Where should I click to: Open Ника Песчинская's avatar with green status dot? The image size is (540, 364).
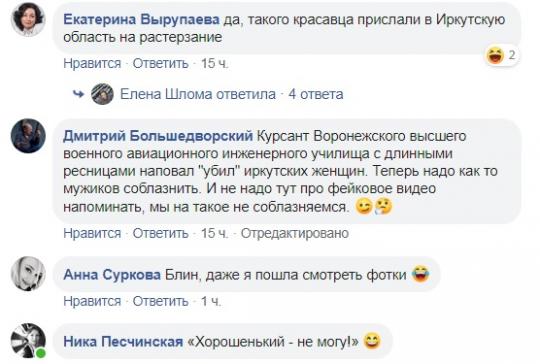[x=28, y=341]
